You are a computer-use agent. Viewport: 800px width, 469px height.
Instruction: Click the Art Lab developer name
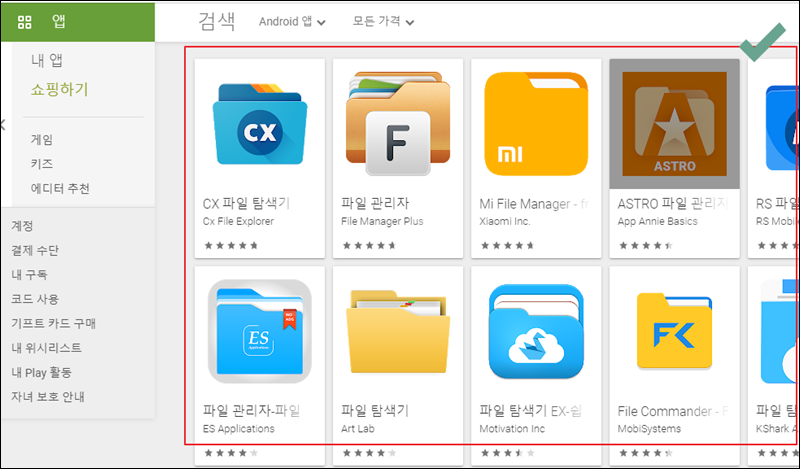[x=358, y=429]
